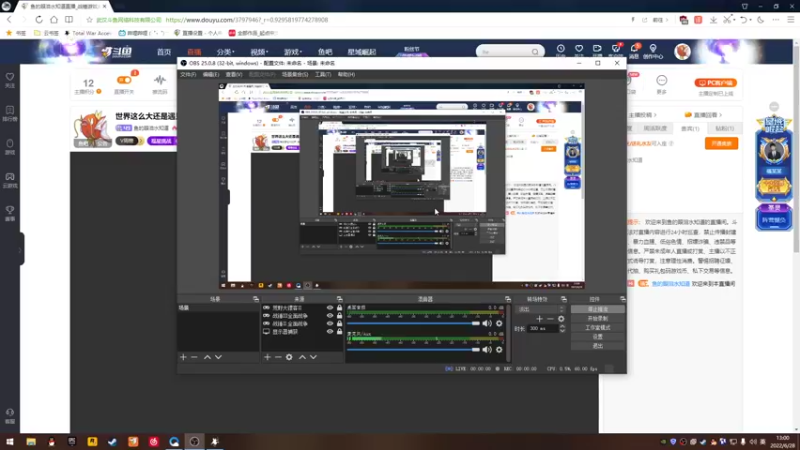Add a new source in the sources panel
The width and height of the screenshot is (800, 450).
pyautogui.click(x=267, y=357)
